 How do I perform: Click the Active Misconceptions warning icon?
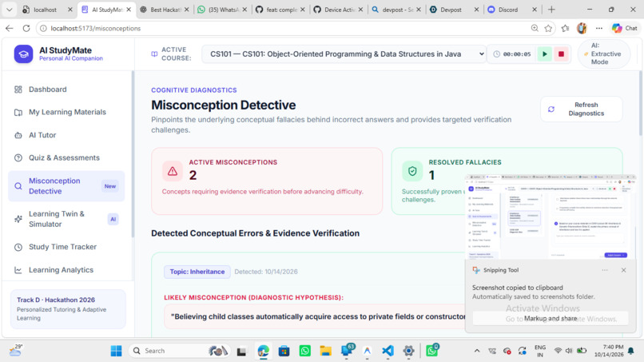(x=172, y=171)
